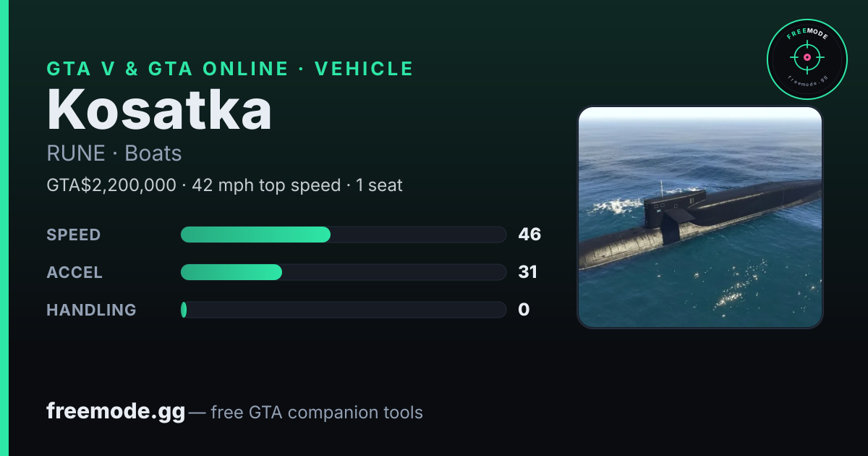Click the HANDLING label

pyautogui.click(x=91, y=310)
